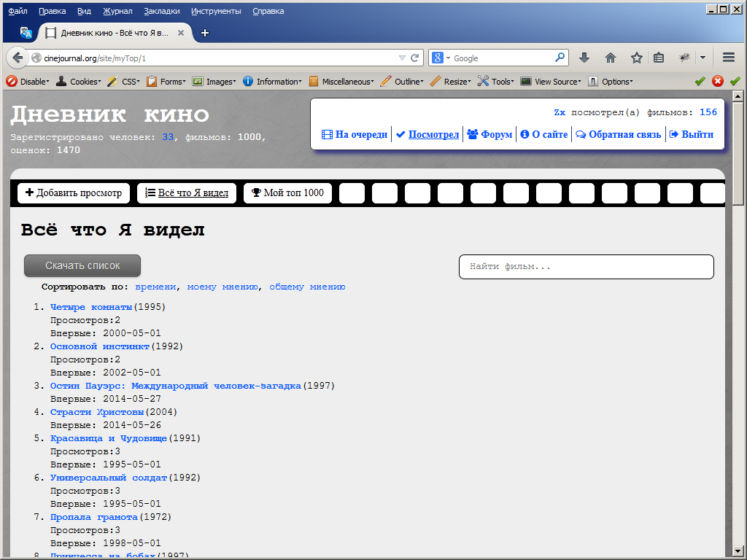This screenshot has height=560, width=747.
Task: Click the Посмотрел link
Action: pos(427,134)
